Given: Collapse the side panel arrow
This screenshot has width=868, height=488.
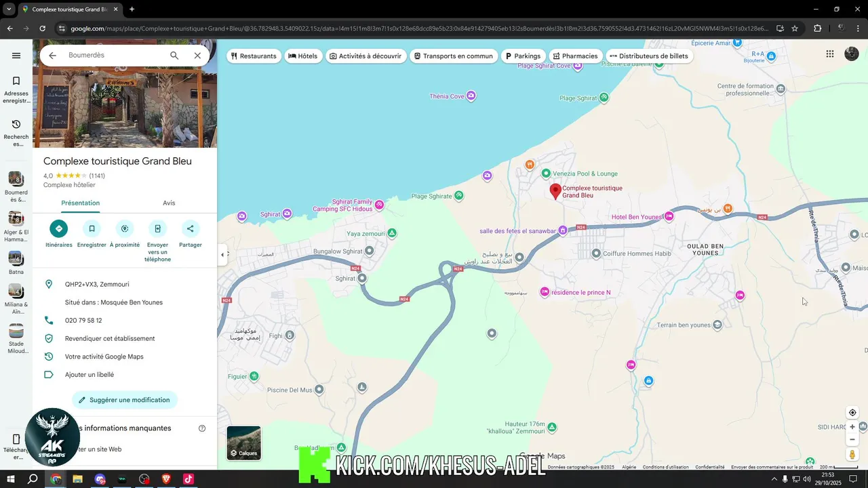Looking at the screenshot, I should click(x=222, y=255).
